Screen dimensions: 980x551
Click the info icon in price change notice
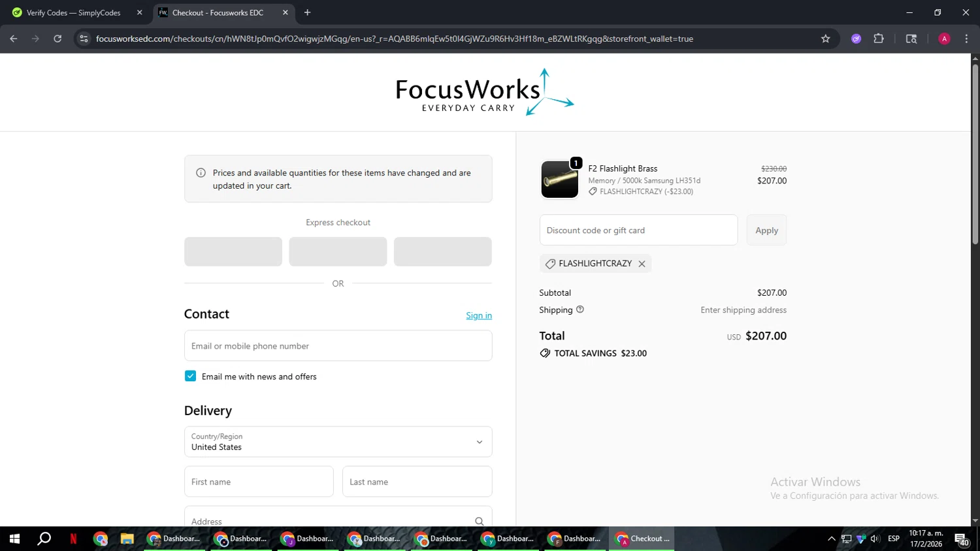pyautogui.click(x=201, y=173)
